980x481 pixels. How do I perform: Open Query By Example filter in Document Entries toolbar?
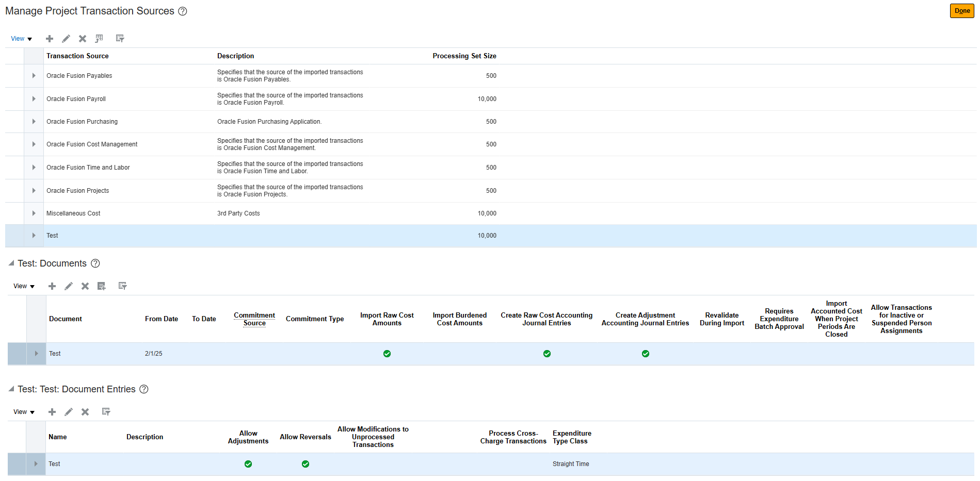click(x=106, y=412)
